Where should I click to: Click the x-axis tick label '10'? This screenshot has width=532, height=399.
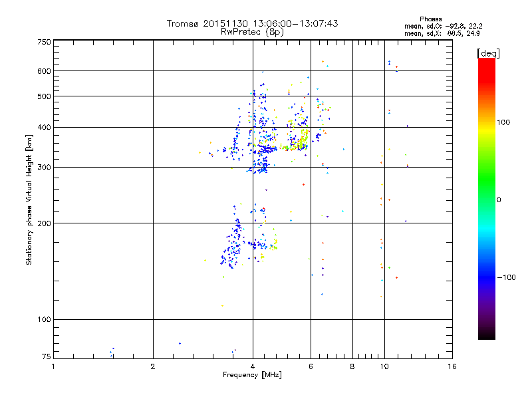point(384,366)
